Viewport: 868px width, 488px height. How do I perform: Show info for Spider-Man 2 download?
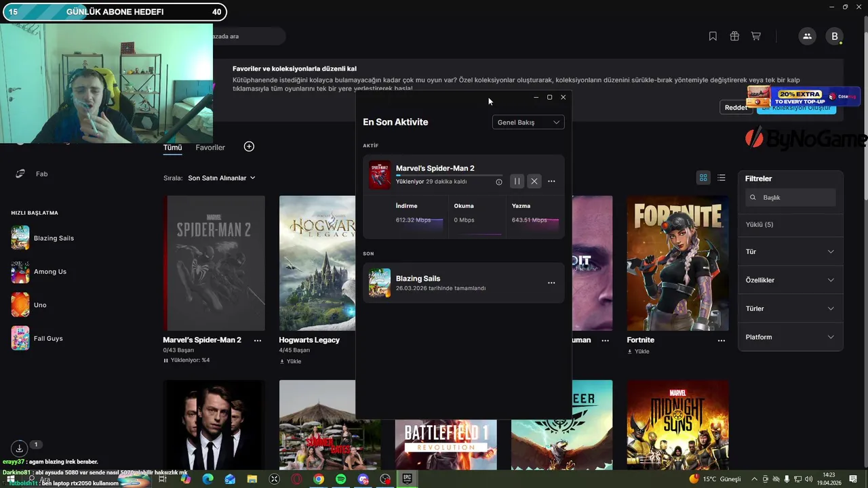tap(499, 182)
